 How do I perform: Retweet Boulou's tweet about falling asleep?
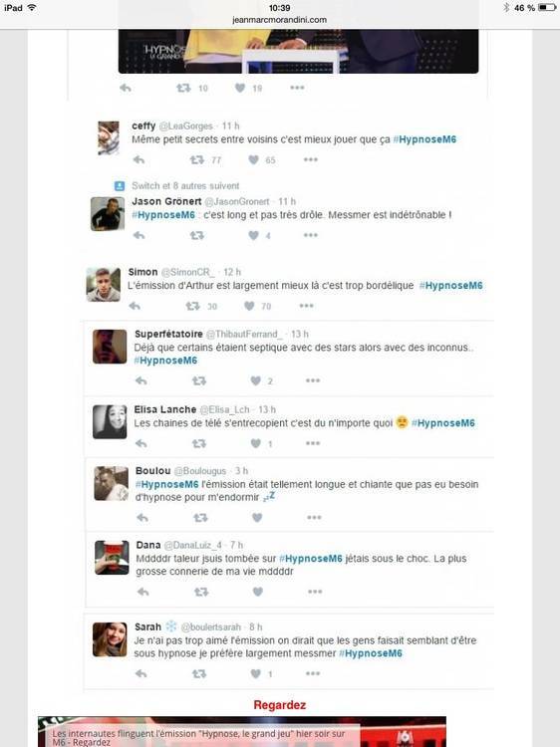pos(200,517)
